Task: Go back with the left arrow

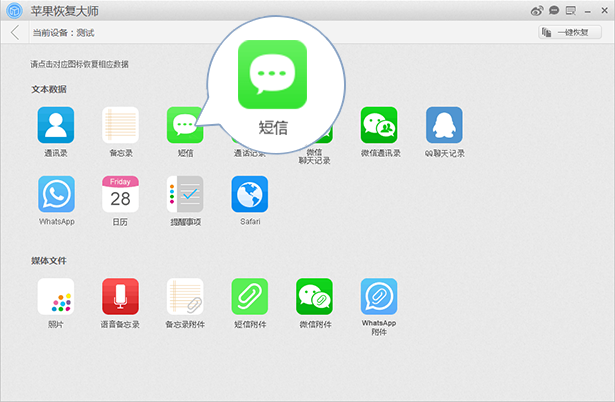Action: point(15,33)
